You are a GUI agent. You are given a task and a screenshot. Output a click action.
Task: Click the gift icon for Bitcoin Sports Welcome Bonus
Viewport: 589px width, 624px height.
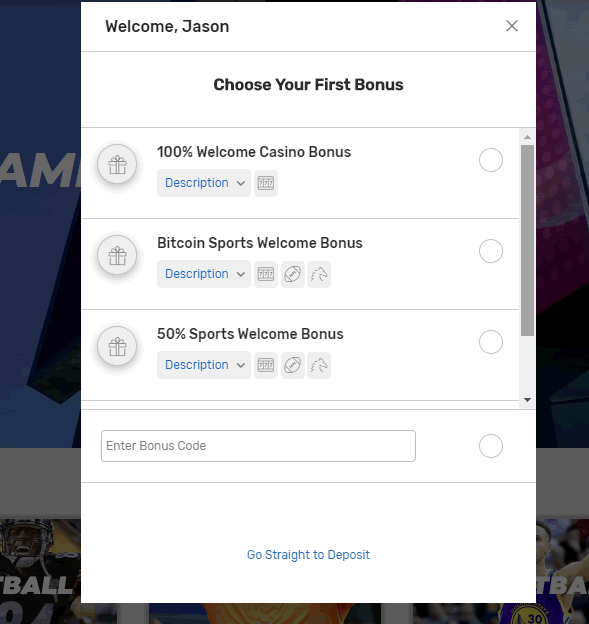pos(117,255)
